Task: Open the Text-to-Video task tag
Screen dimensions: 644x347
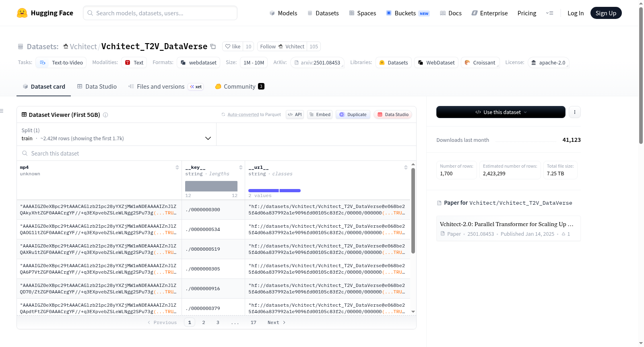Action: coord(61,62)
